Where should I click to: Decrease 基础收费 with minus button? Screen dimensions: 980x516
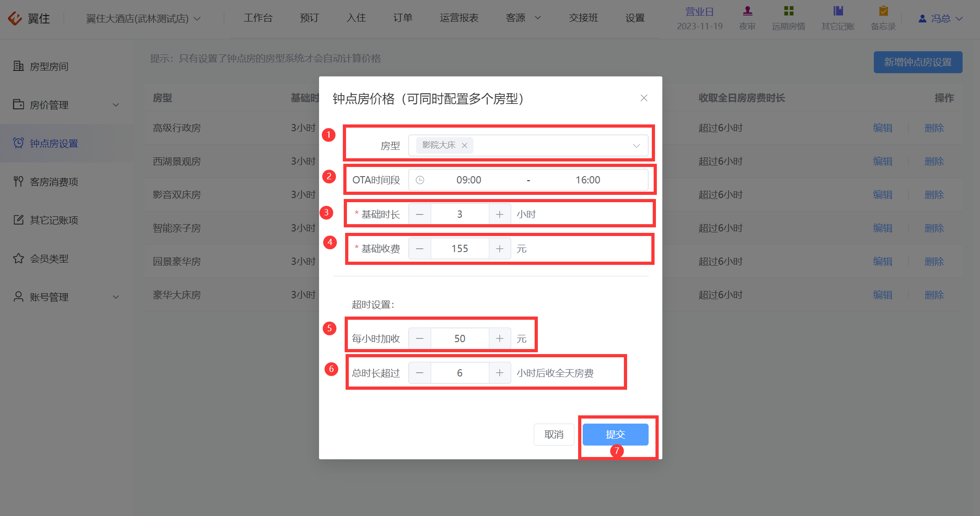pyautogui.click(x=420, y=248)
